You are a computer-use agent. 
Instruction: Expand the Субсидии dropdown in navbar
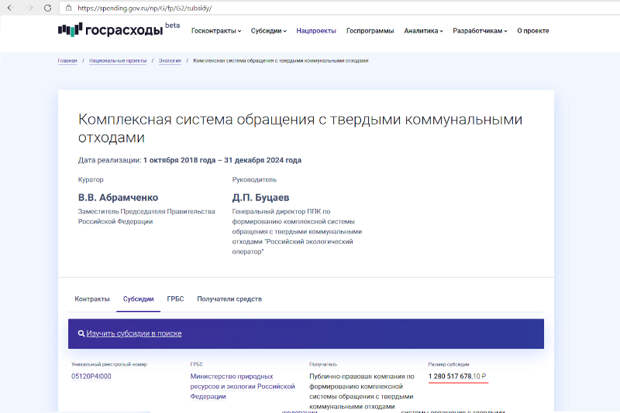tap(268, 30)
